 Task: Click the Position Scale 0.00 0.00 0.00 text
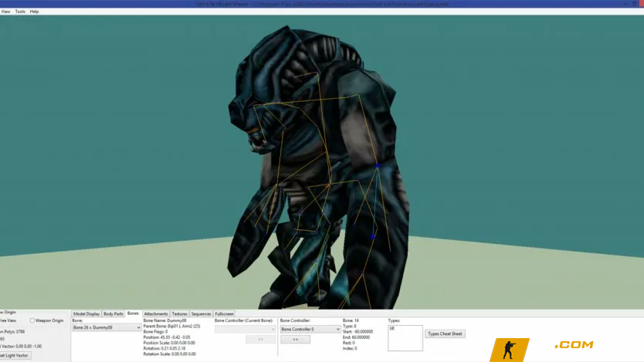169,343
